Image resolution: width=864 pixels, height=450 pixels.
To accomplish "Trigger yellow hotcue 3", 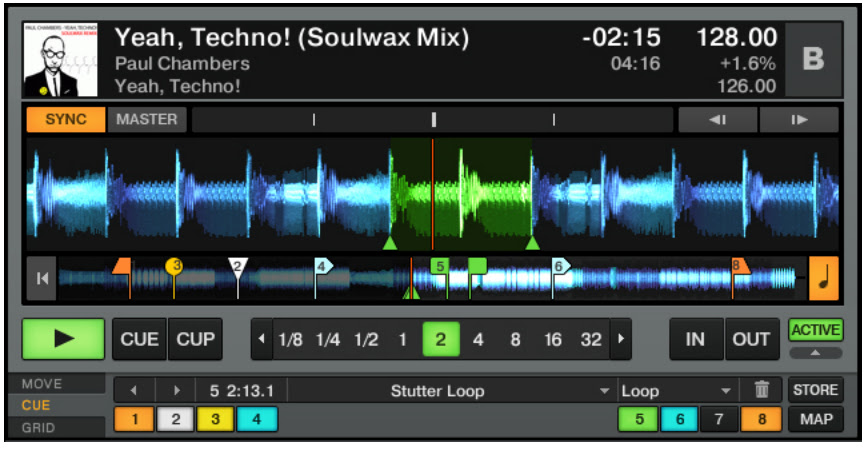I will point(215,419).
